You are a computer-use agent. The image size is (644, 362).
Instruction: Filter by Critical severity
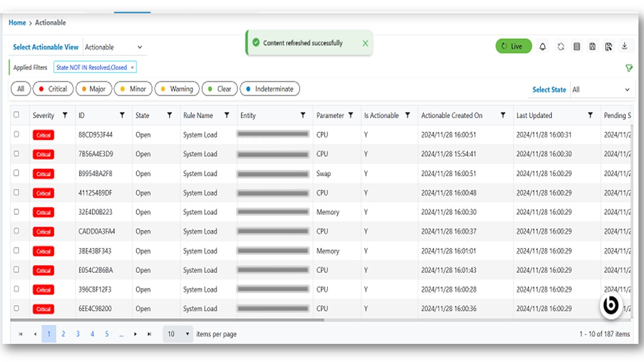coord(53,89)
